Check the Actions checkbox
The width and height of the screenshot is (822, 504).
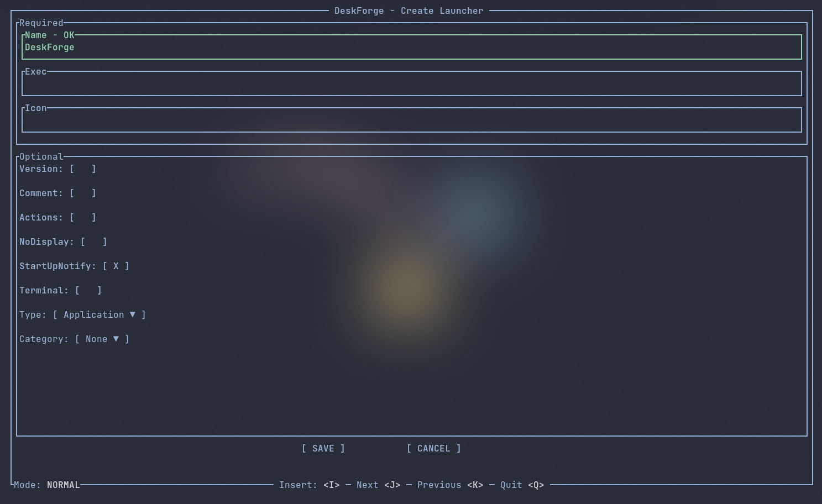click(x=83, y=218)
